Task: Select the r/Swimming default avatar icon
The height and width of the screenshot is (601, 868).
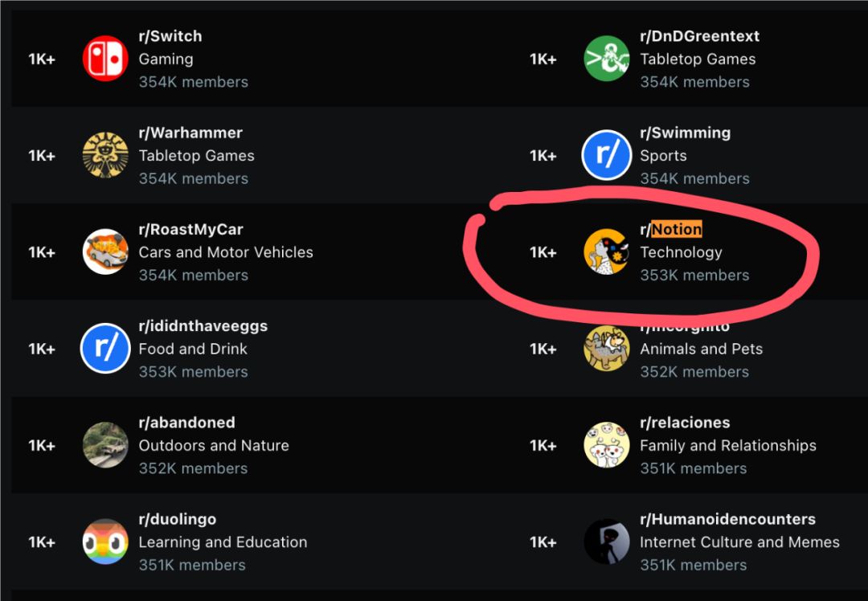Action: tap(606, 155)
